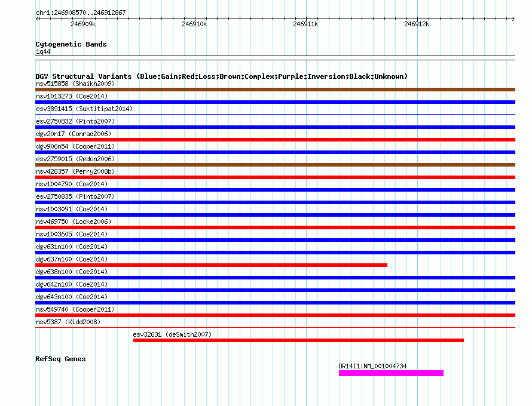Click the brown bar under esv2759015

[x=275, y=165]
